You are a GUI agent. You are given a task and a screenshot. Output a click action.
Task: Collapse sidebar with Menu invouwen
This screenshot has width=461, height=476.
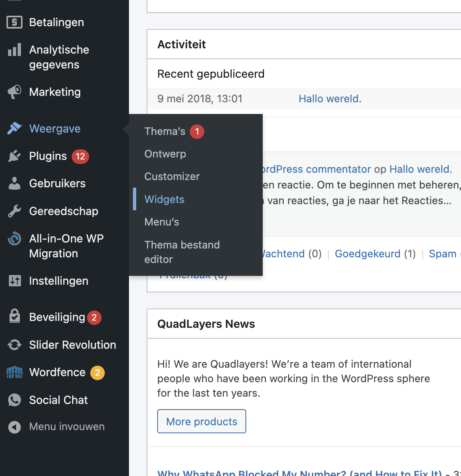click(x=66, y=426)
